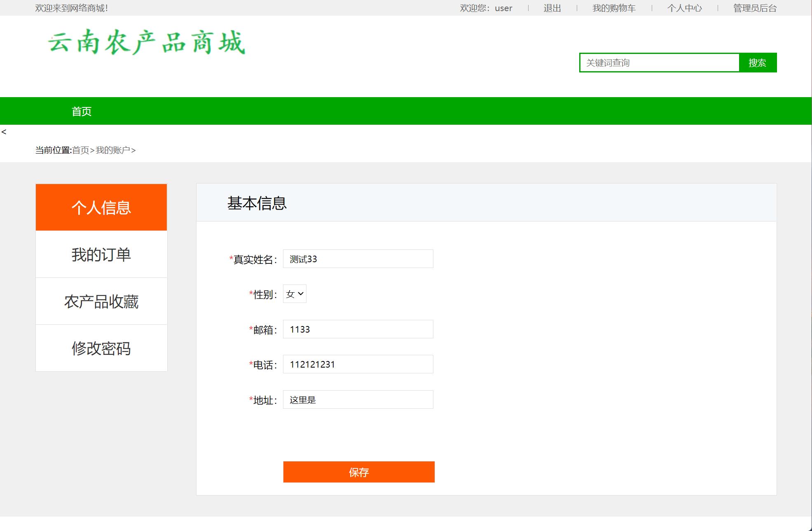
Task: Open the 性别 gender dropdown
Action: tap(294, 293)
